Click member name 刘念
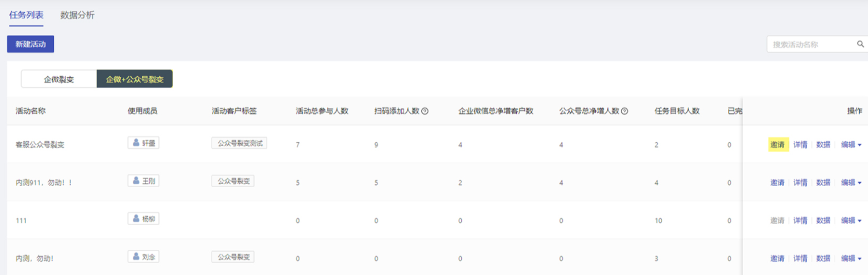Viewport: 868px width, 275px height. 148,257
